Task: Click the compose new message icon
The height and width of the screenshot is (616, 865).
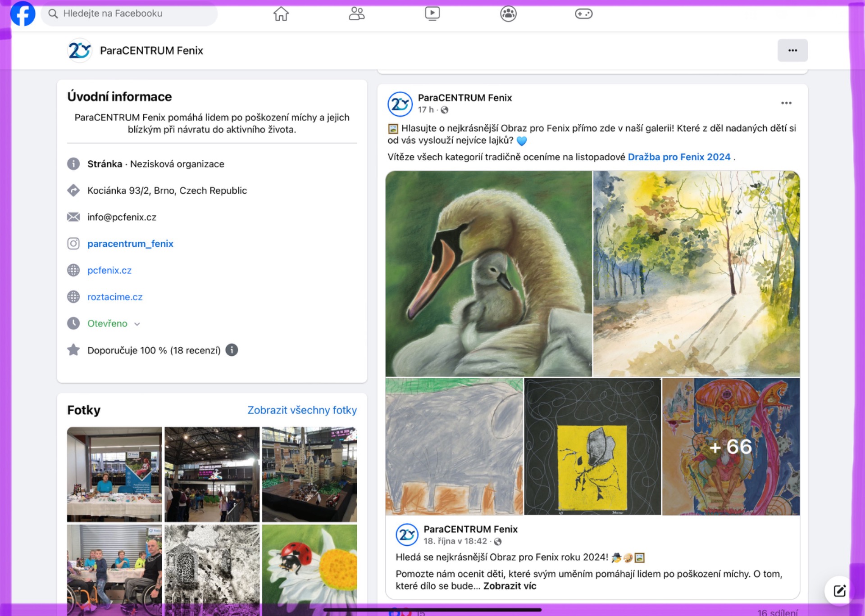Action: coord(839,590)
